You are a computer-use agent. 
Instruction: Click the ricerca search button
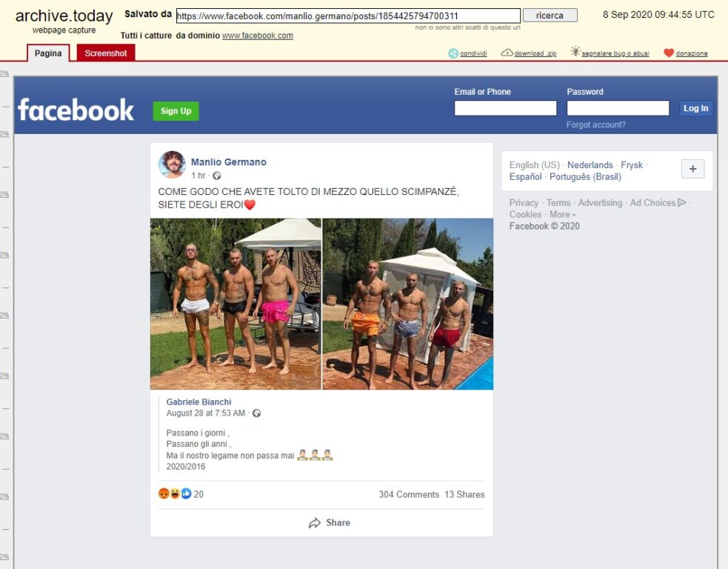pyautogui.click(x=550, y=16)
